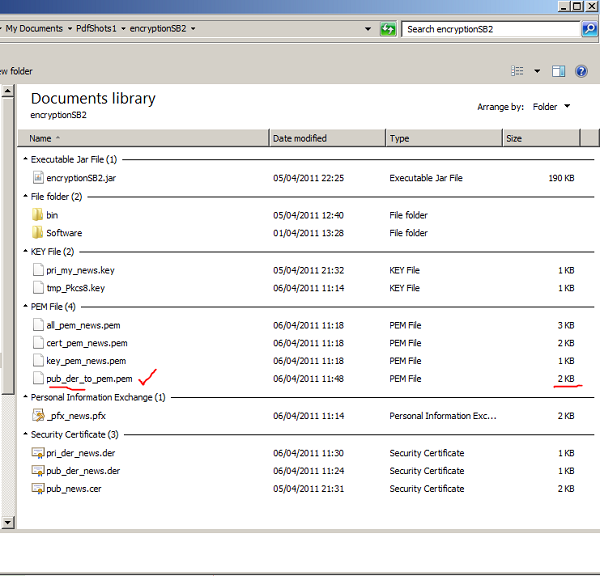Click the pri_my_news.key file icon

[38, 270]
